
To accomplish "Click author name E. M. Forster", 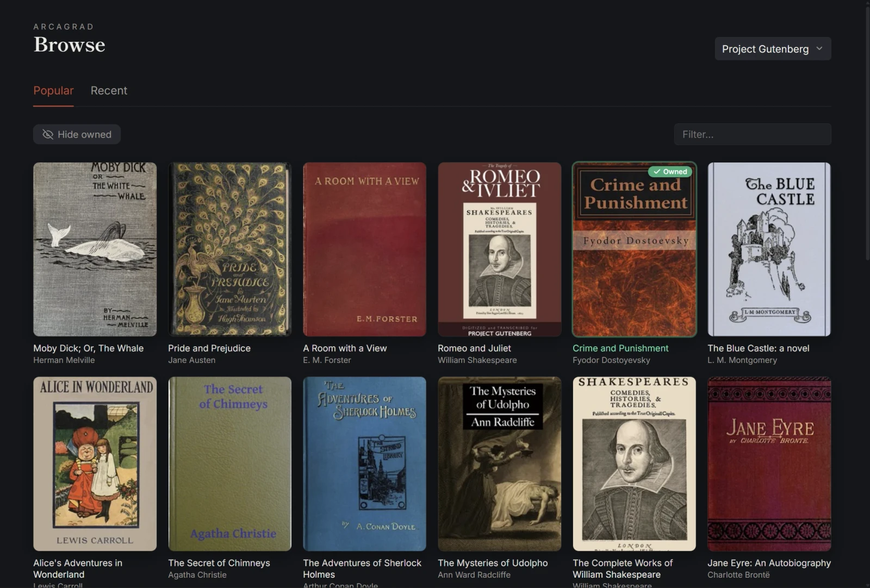I will pyautogui.click(x=327, y=360).
